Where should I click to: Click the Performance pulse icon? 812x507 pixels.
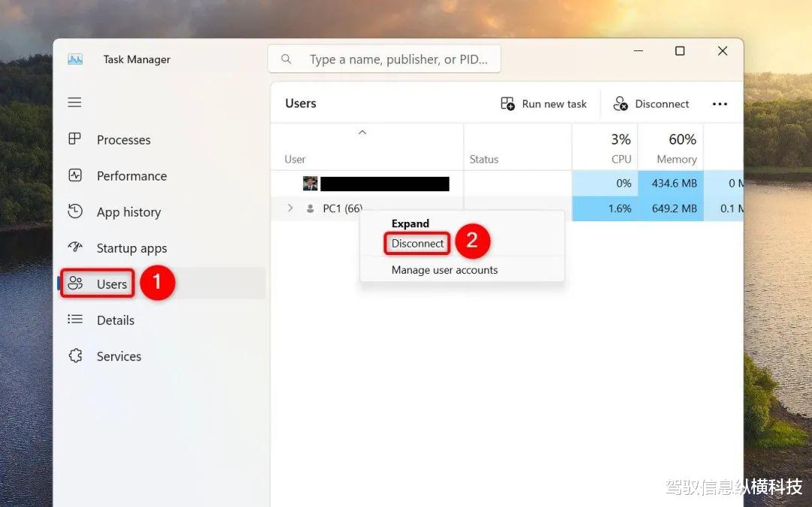[75, 175]
